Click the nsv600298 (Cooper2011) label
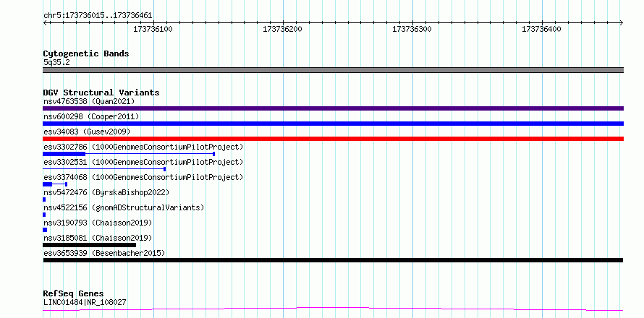 [x=91, y=116]
